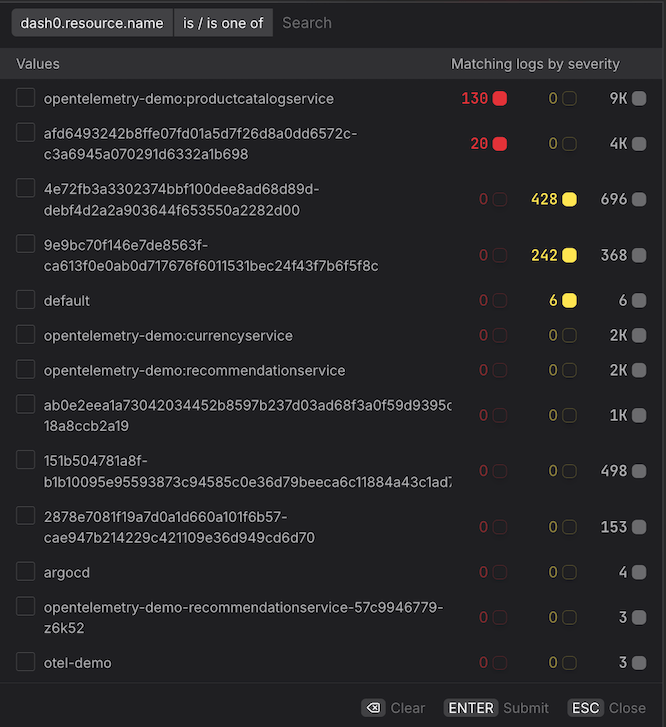Click 'opentelemetry-demo:currencyservice' value text
Viewport: 666px width, 727px height.
pyautogui.click(x=168, y=336)
